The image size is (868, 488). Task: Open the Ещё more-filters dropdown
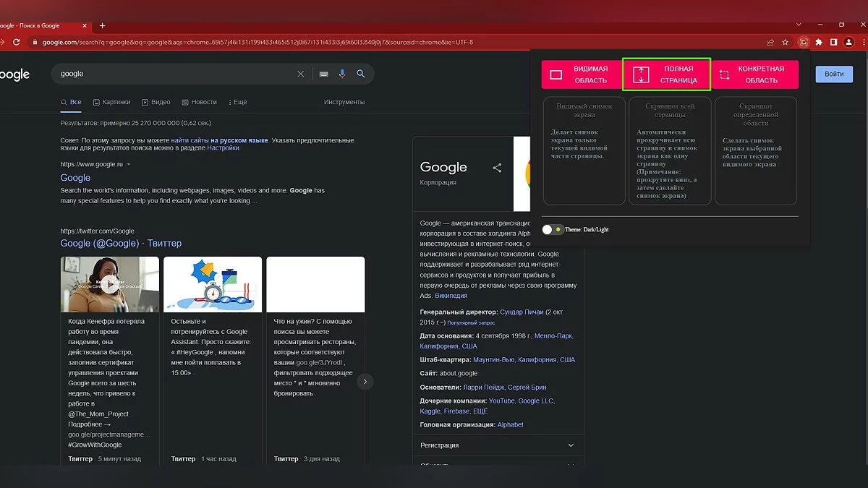point(237,102)
